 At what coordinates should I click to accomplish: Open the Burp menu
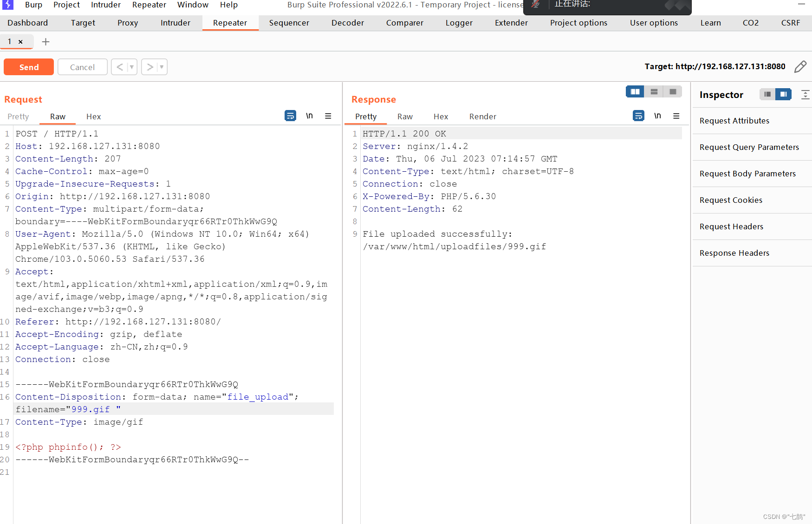pos(33,5)
